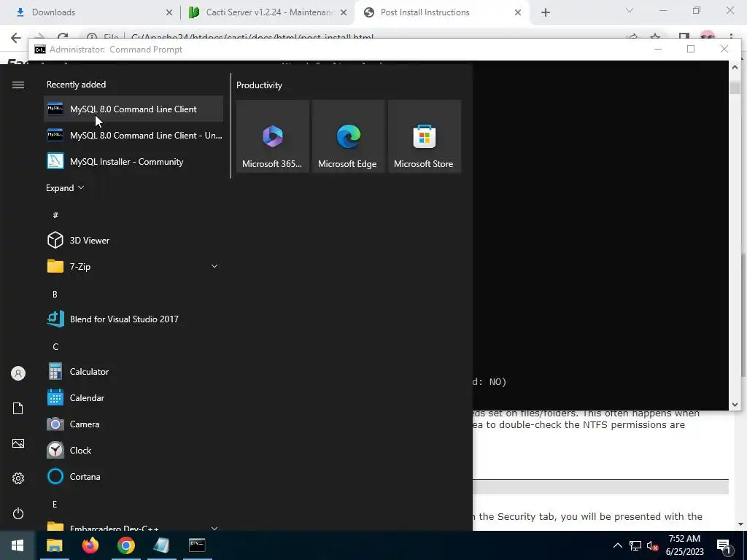747x560 pixels.
Task: Expand the Recently added list
Action: point(65,187)
